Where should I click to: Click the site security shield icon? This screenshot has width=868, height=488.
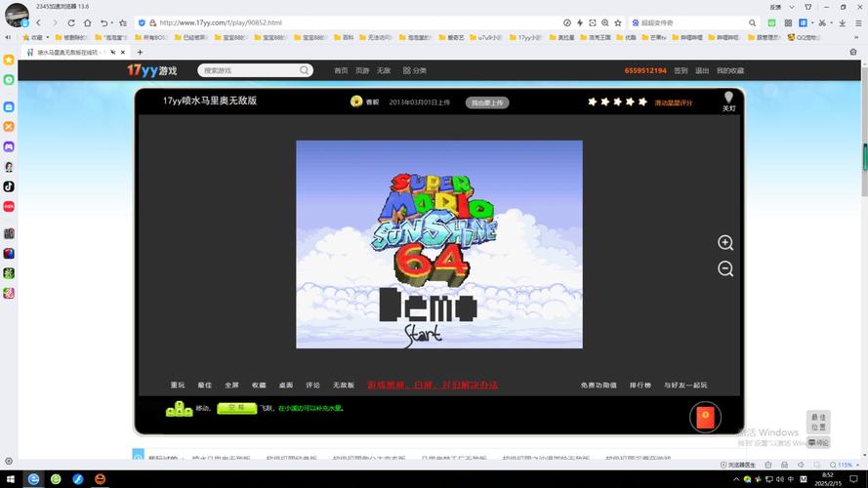142,22
